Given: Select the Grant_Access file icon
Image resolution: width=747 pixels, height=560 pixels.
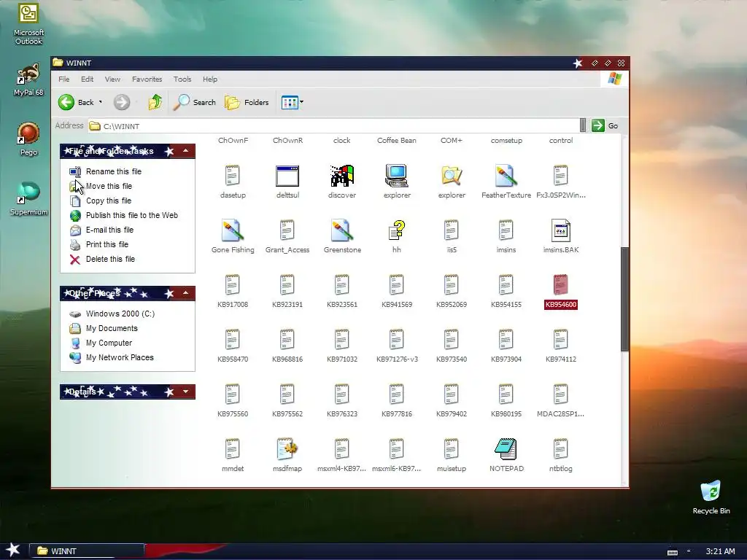Looking at the screenshot, I should 287,230.
